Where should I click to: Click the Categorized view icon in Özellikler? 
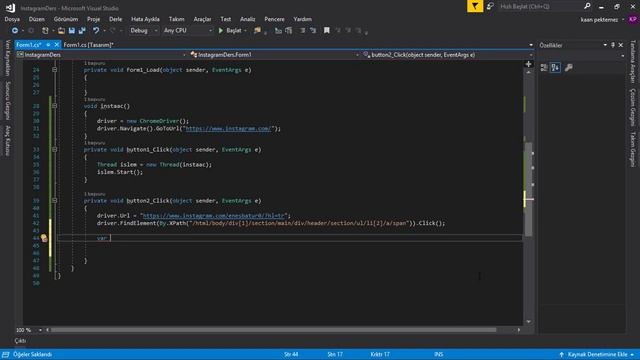pos(544,68)
